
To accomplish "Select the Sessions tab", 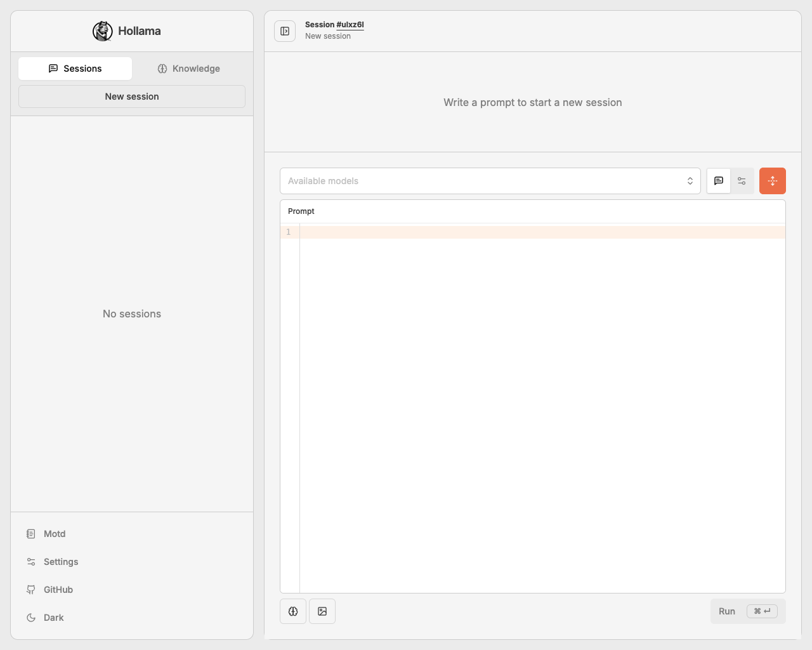I will tap(75, 69).
